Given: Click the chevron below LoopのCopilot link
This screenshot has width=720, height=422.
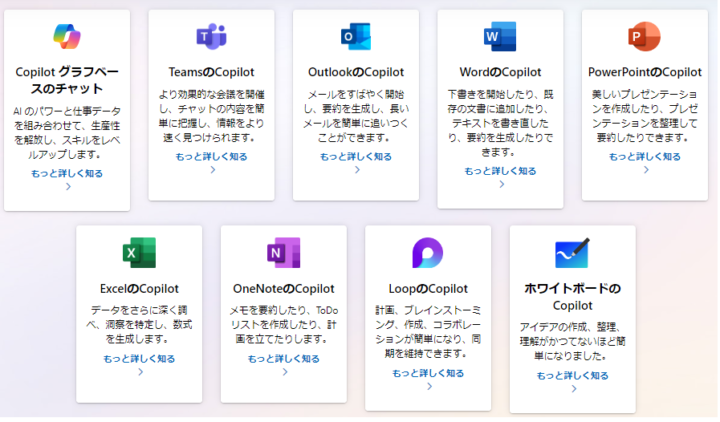Looking at the screenshot, I should click(428, 386).
